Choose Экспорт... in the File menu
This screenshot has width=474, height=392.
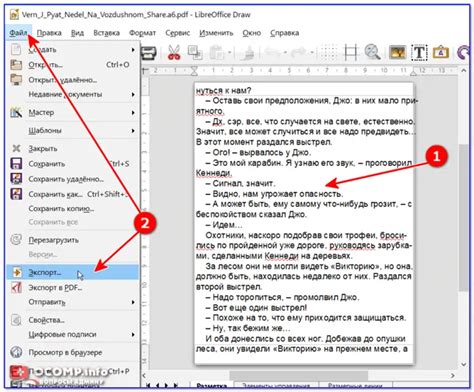72,272
